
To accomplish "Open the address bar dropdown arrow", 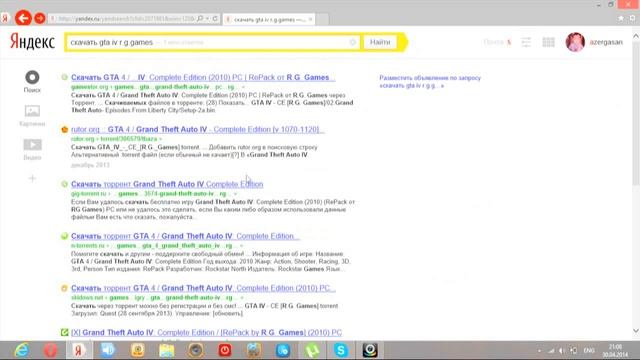I will tap(207, 19).
